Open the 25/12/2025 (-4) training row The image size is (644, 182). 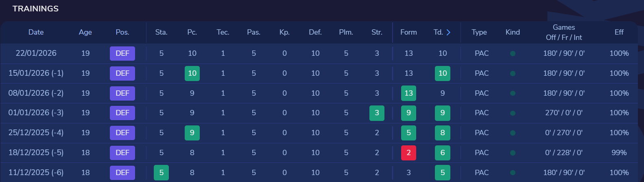36,133
